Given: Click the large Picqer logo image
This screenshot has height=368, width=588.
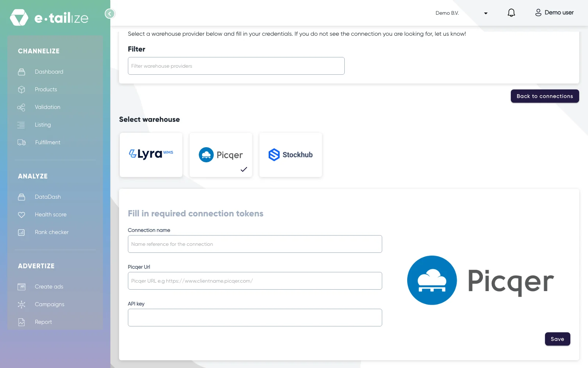Looking at the screenshot, I should click(x=480, y=280).
